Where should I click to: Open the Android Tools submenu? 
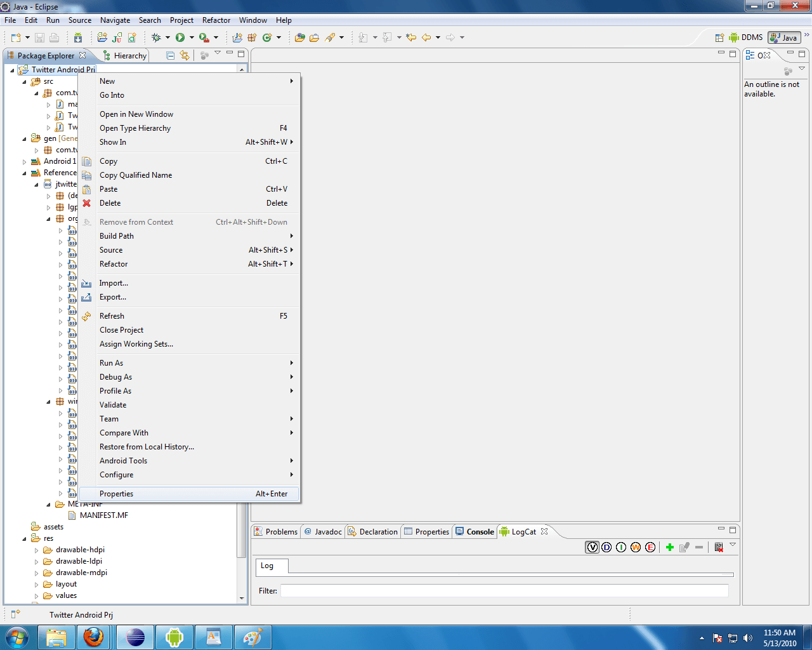click(189, 461)
